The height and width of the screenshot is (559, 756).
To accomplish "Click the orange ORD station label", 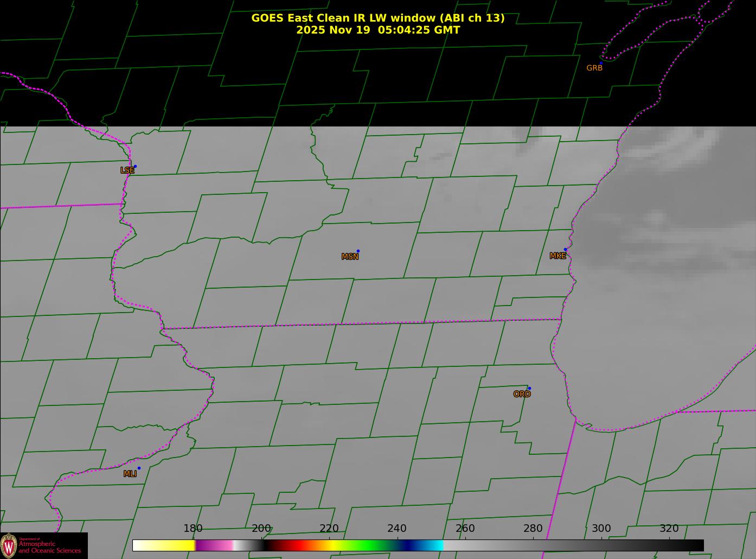I will pyautogui.click(x=522, y=395).
